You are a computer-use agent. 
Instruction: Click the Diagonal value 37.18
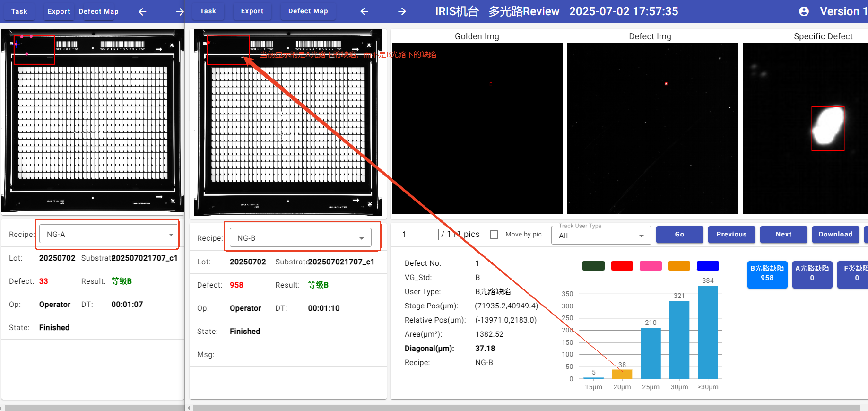pos(485,348)
